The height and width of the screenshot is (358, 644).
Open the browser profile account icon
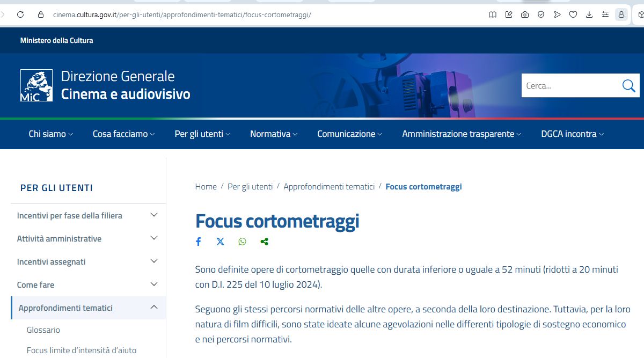point(621,14)
